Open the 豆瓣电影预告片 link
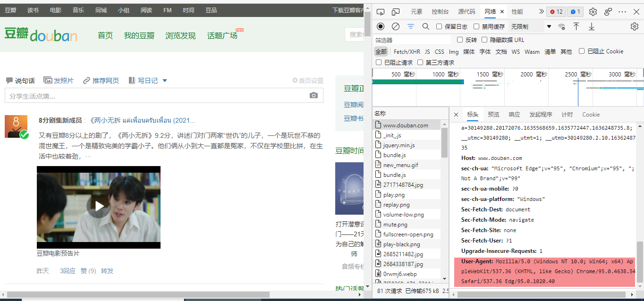The image size is (644, 301). (58, 253)
